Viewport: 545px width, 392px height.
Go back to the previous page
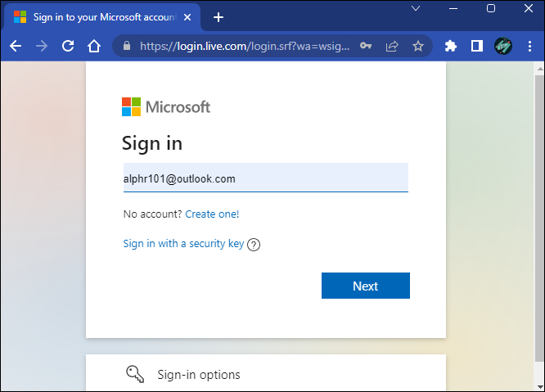[16, 46]
